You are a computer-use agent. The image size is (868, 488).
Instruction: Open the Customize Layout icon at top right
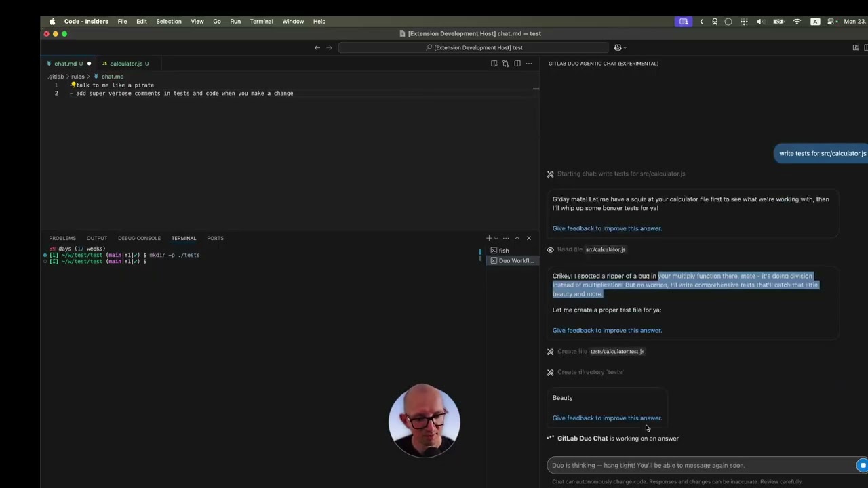(856, 47)
